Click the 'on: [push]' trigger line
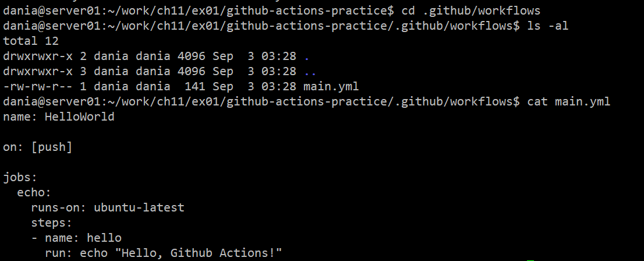644x261 pixels. point(38,147)
